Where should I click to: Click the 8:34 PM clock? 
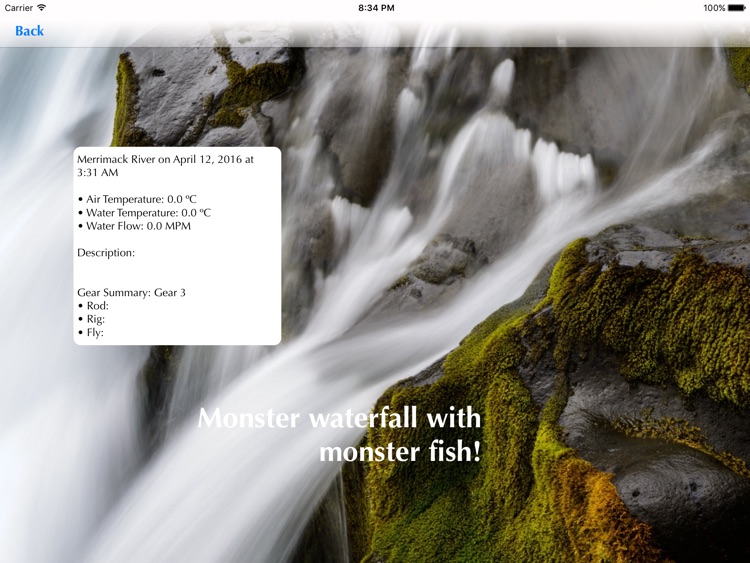click(376, 8)
